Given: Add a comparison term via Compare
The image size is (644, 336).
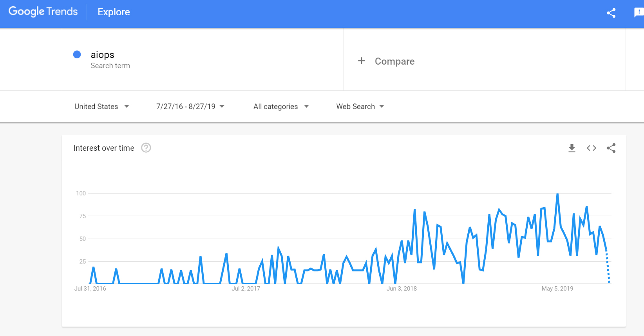Looking at the screenshot, I should [x=394, y=61].
